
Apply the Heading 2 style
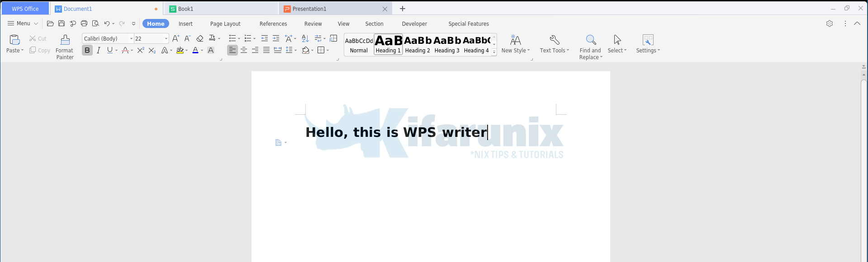pos(417,45)
